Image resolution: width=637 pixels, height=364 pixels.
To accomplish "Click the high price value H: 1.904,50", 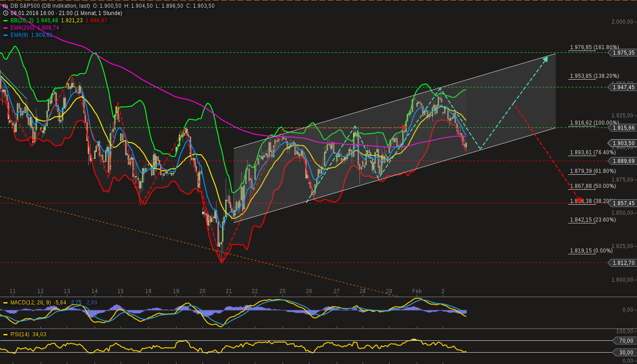I will click(x=138, y=5).
